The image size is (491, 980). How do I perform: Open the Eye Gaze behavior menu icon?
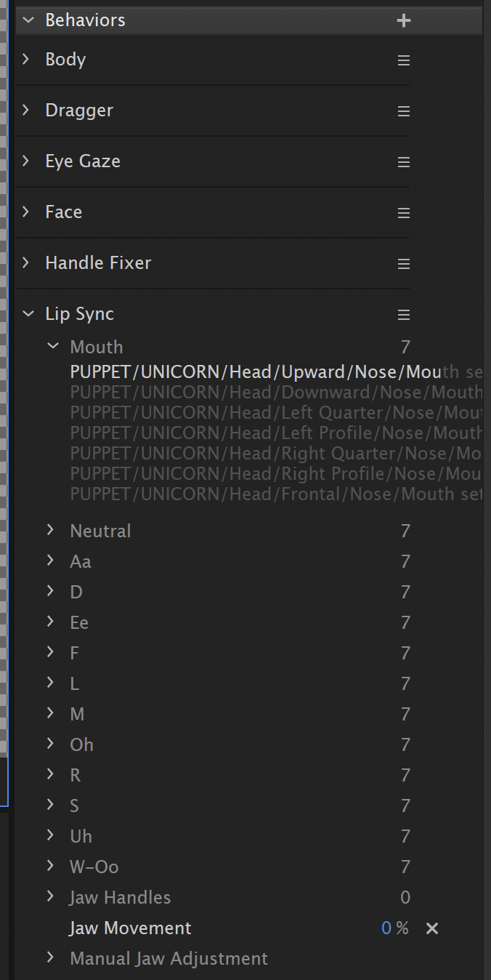[404, 162]
